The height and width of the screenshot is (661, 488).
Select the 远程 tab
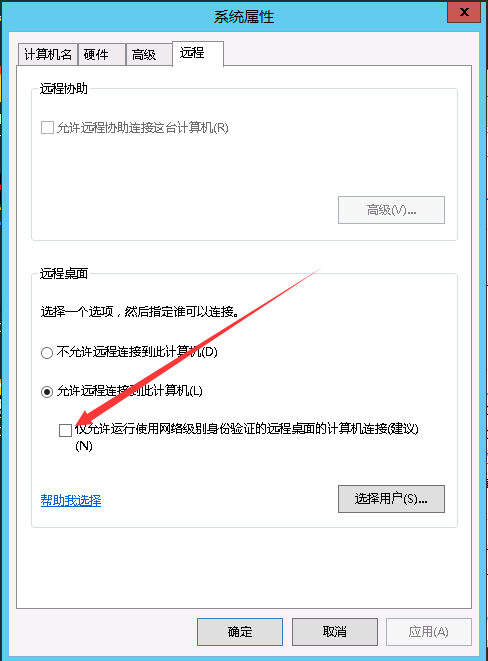point(198,53)
